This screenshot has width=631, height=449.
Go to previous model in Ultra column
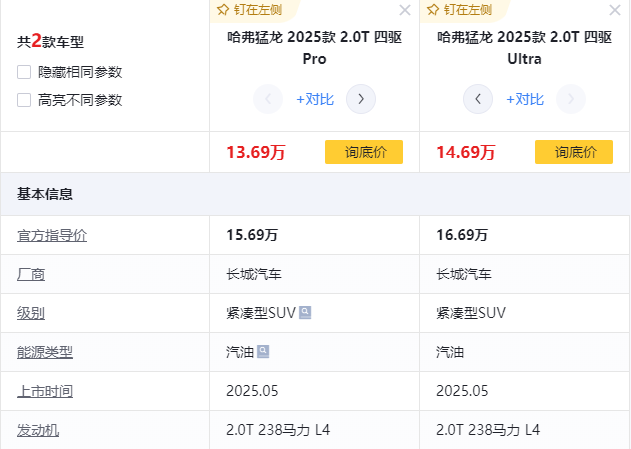tap(478, 99)
